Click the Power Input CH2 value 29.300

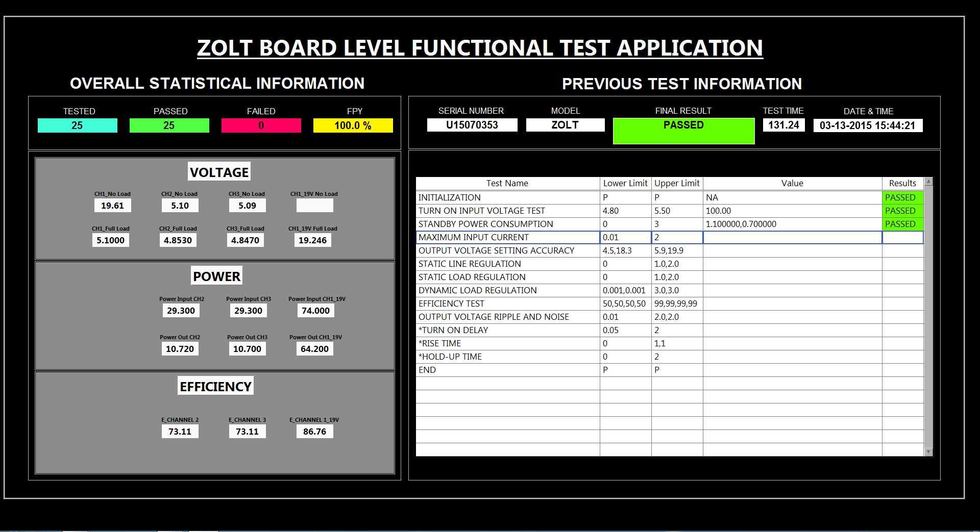click(181, 311)
